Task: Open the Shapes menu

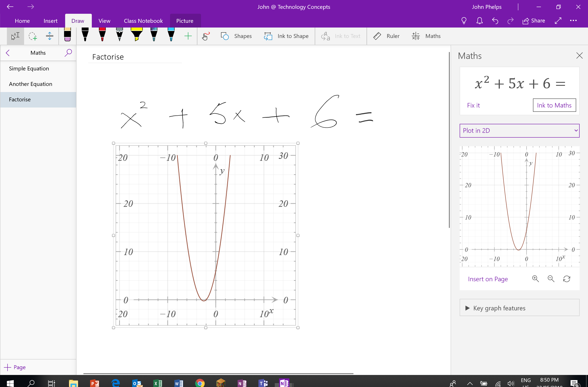Action: coord(236,36)
